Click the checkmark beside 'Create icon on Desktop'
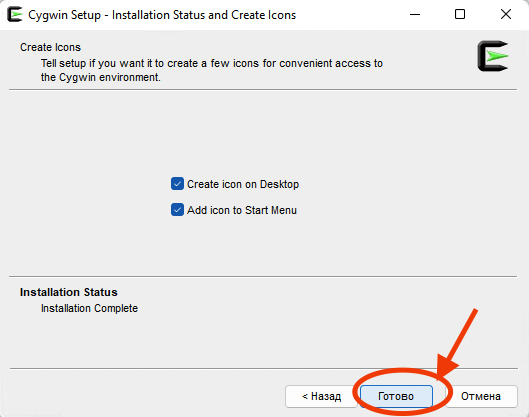This screenshot has height=417, width=529. click(177, 184)
